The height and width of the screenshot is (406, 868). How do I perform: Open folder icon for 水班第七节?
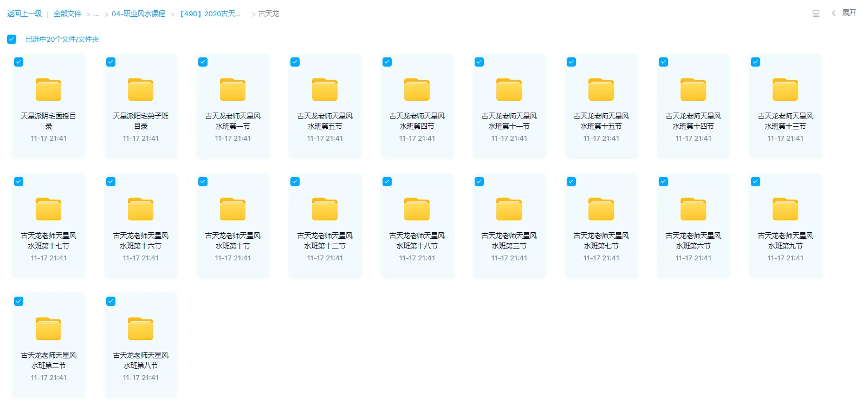(x=601, y=209)
